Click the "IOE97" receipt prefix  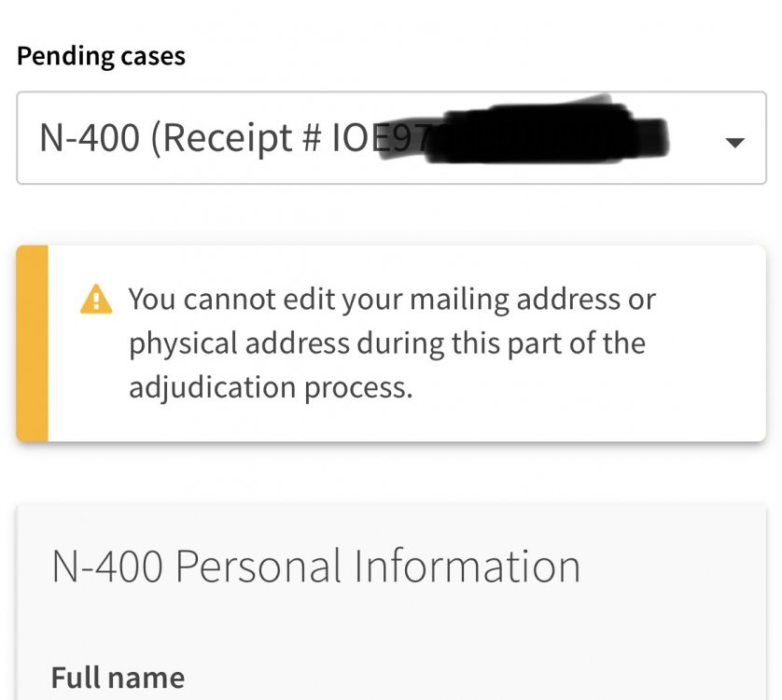pyautogui.click(x=368, y=138)
